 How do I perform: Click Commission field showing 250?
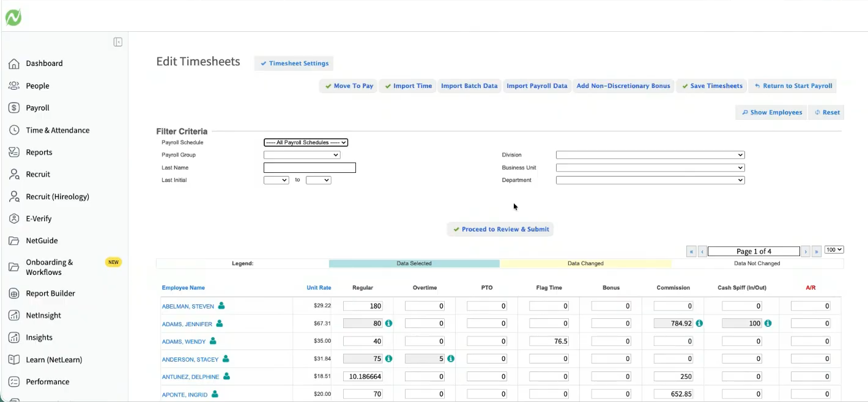pos(673,377)
